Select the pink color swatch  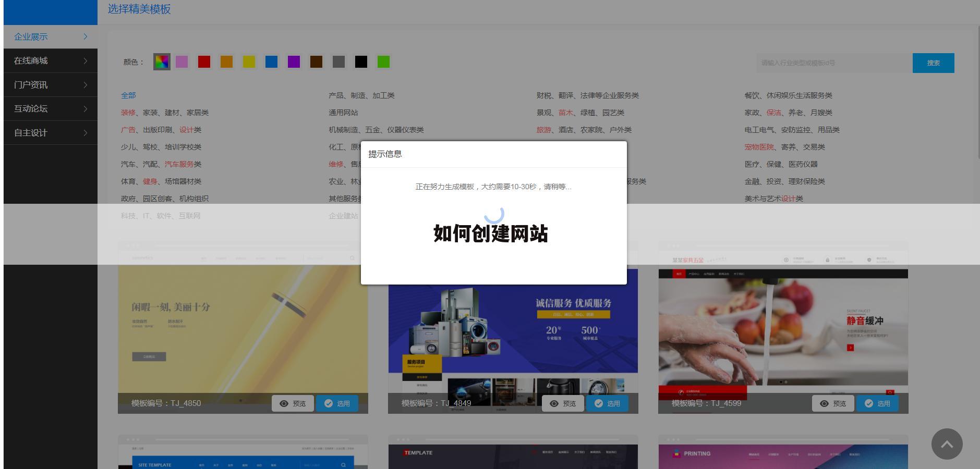tap(182, 62)
